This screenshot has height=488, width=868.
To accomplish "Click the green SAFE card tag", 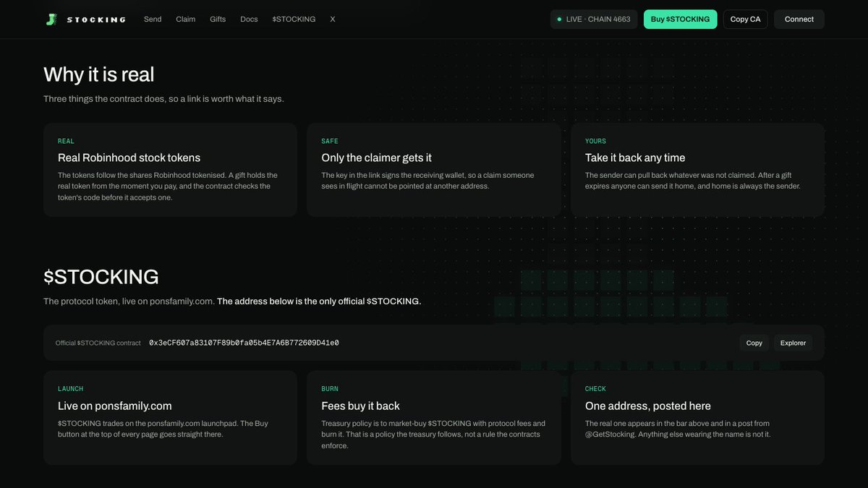I will tap(330, 141).
